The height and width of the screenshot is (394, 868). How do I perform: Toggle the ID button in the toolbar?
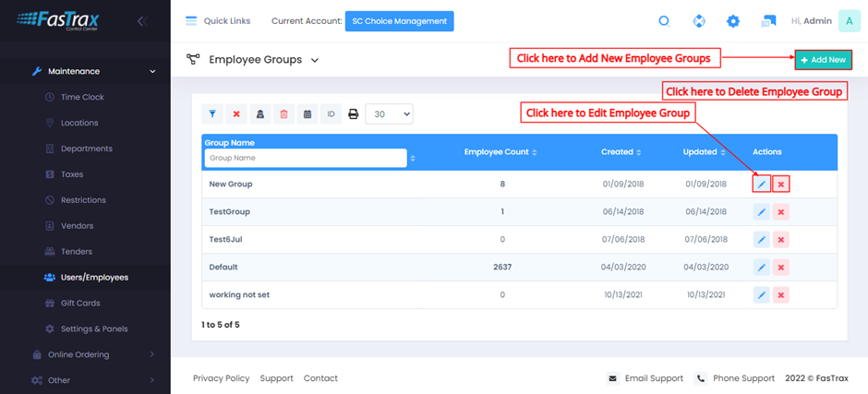click(x=331, y=114)
